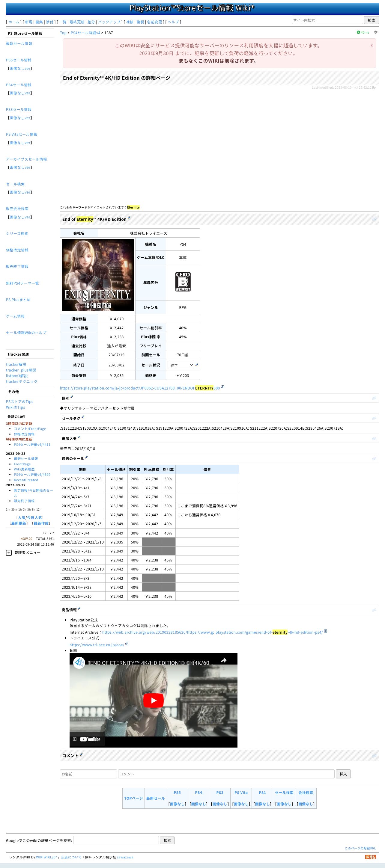Screen dimensions: 385x868
Task: Click the Google 検索 button at bottom
Action: pyautogui.click(x=167, y=840)
